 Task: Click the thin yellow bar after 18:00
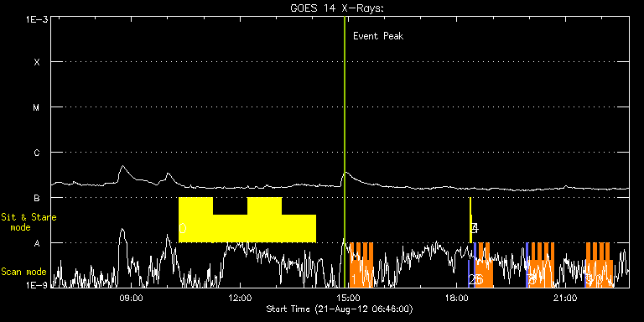coord(470,221)
